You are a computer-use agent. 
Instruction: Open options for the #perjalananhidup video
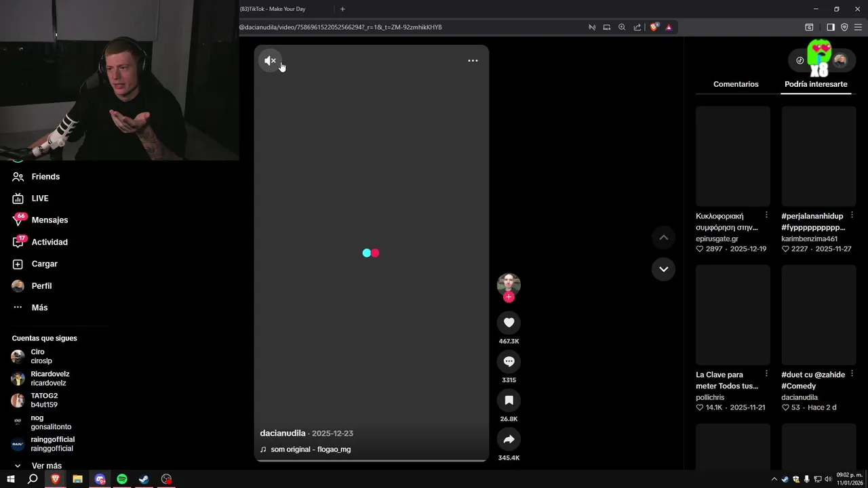tap(852, 215)
